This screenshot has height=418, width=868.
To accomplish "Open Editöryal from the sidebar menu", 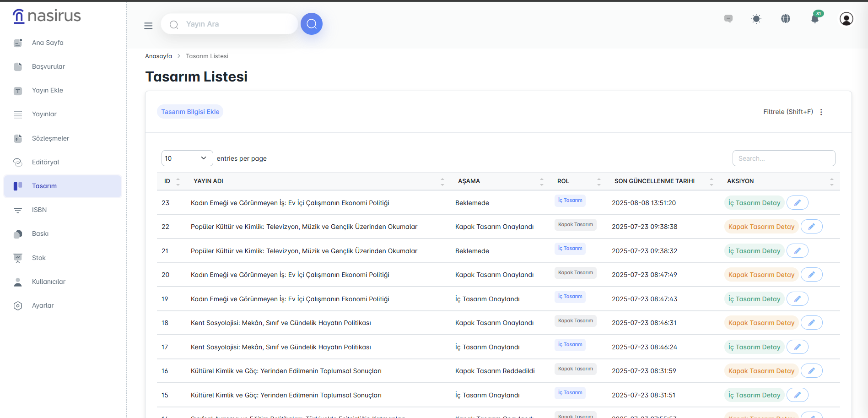I will click(x=45, y=162).
